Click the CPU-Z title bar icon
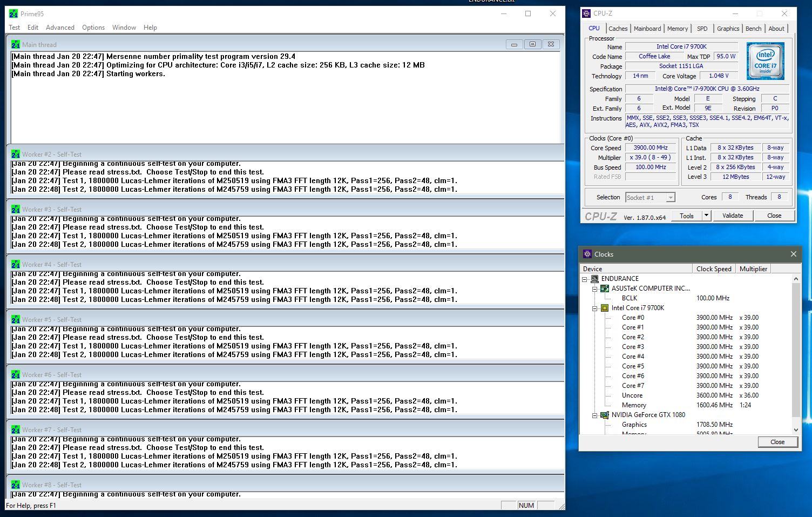Viewport: 812px width, 517px height. (587, 14)
